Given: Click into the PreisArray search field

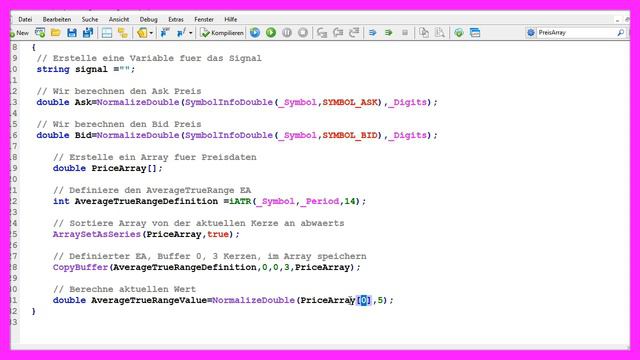Looking at the screenshot, I should pos(576,33).
